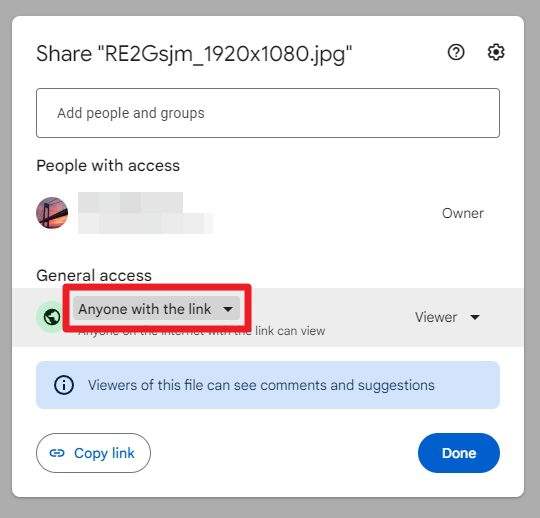Image resolution: width=540 pixels, height=518 pixels.
Task: Click the chain link icon beside Copy link
Action: 57,453
